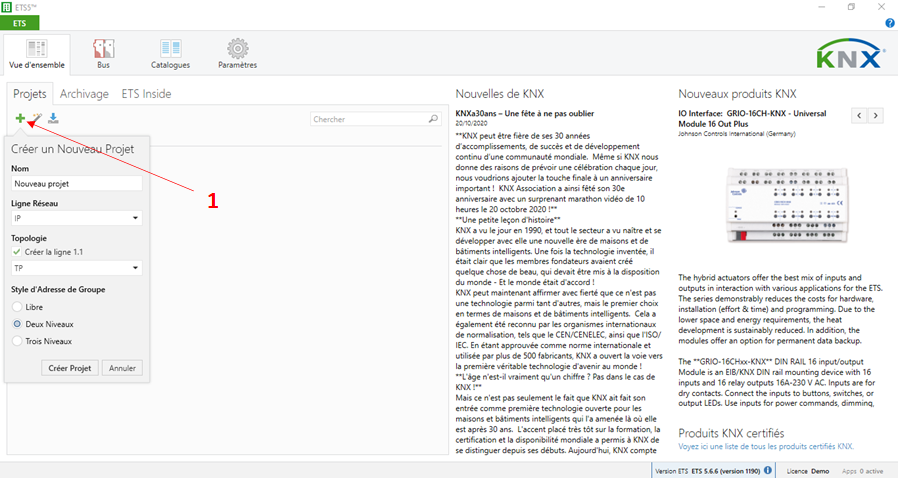Click the Licence Demo status entry
This screenshot has width=902, height=479.
point(808,471)
